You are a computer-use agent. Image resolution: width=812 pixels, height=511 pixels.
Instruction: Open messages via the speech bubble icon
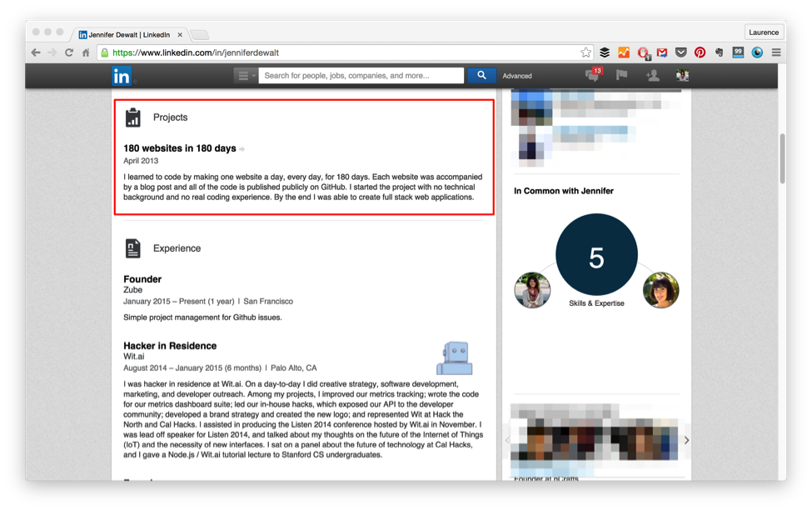tap(592, 75)
